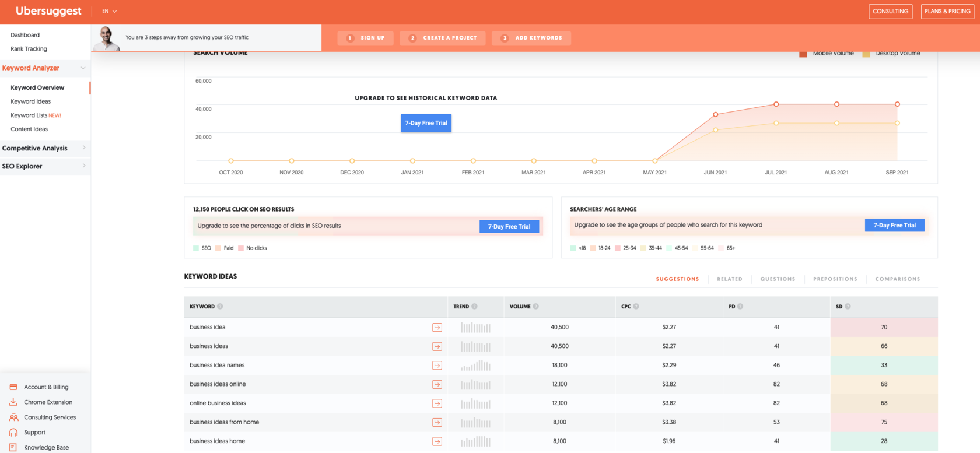Click the VOLUME column help icon
The height and width of the screenshot is (453, 980).
pos(535,307)
